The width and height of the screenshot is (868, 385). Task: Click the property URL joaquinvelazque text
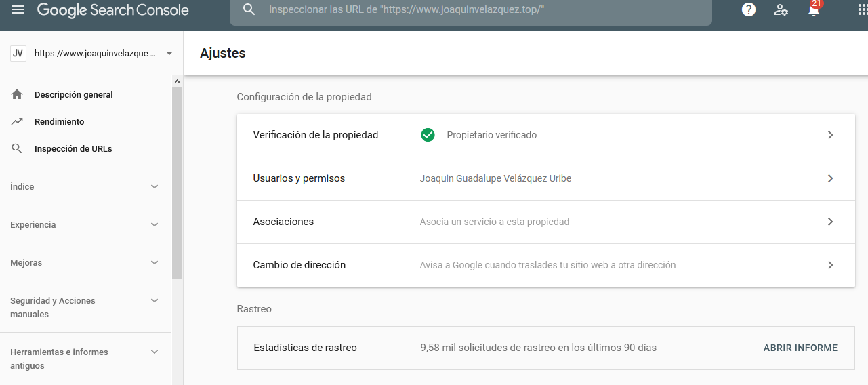pyautogui.click(x=95, y=54)
